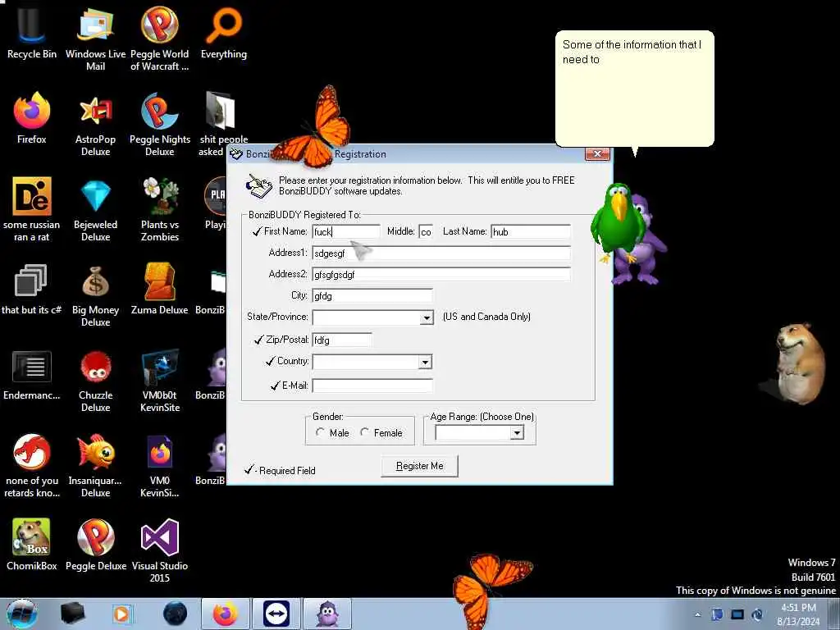Viewport: 840px width, 630px height.
Task: Focus the Last Name field
Action: [x=531, y=231]
